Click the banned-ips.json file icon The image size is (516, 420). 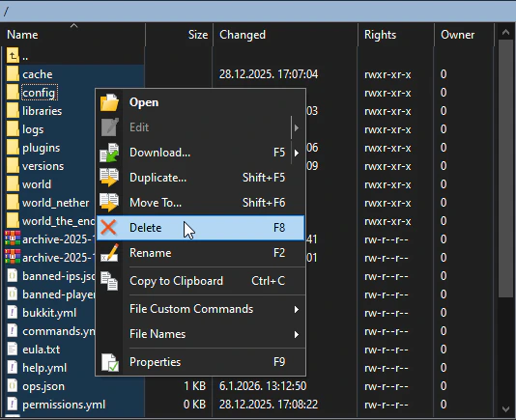(13, 275)
